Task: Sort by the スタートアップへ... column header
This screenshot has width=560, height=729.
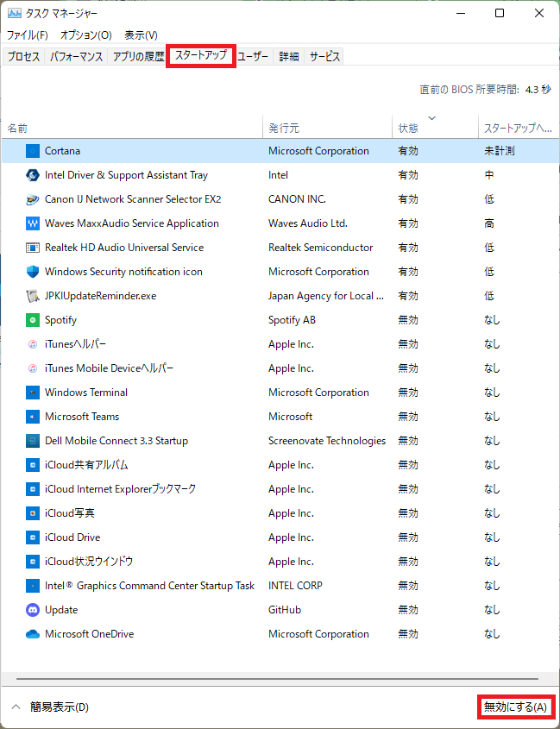Action: click(x=519, y=127)
